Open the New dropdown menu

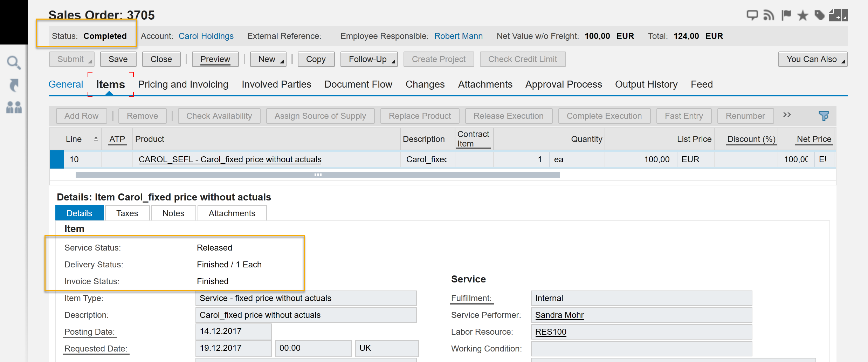click(x=268, y=59)
